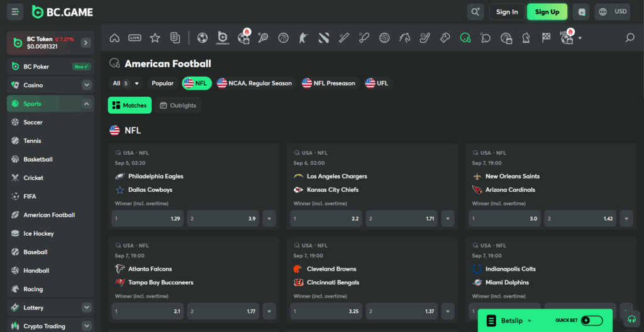
Task: Collapse the Sports sidebar section
Action: tap(86, 104)
